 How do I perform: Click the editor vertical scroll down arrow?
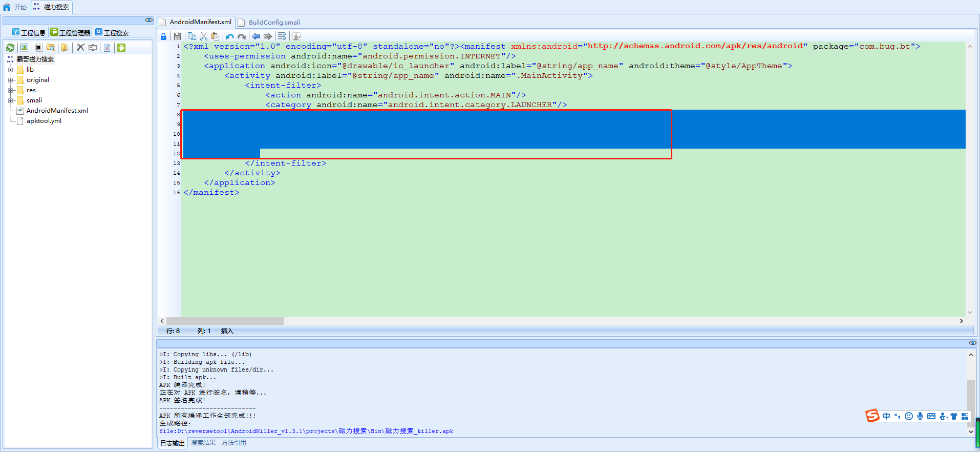[x=970, y=312]
